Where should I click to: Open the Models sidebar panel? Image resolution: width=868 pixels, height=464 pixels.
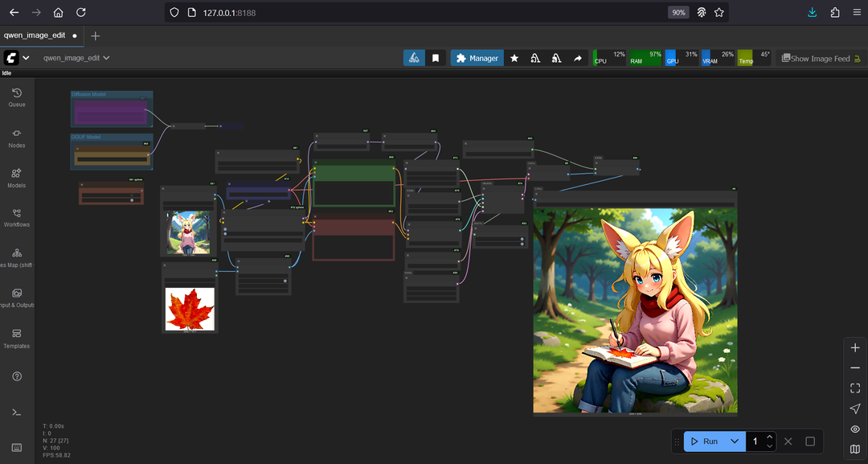coord(17,177)
